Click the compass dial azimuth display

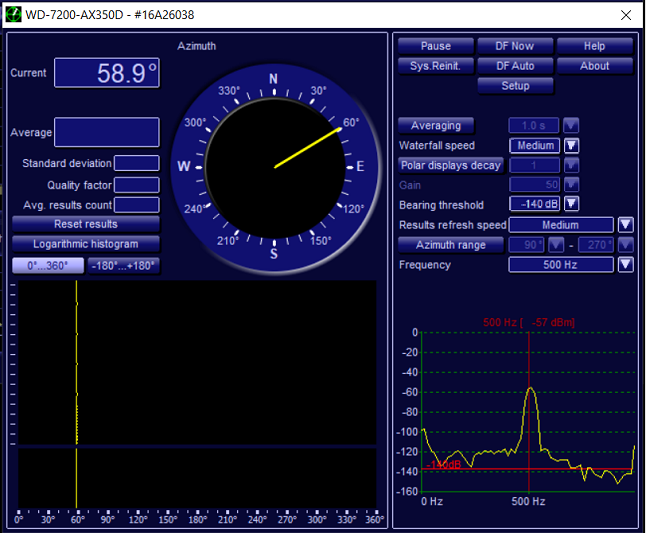(x=273, y=166)
